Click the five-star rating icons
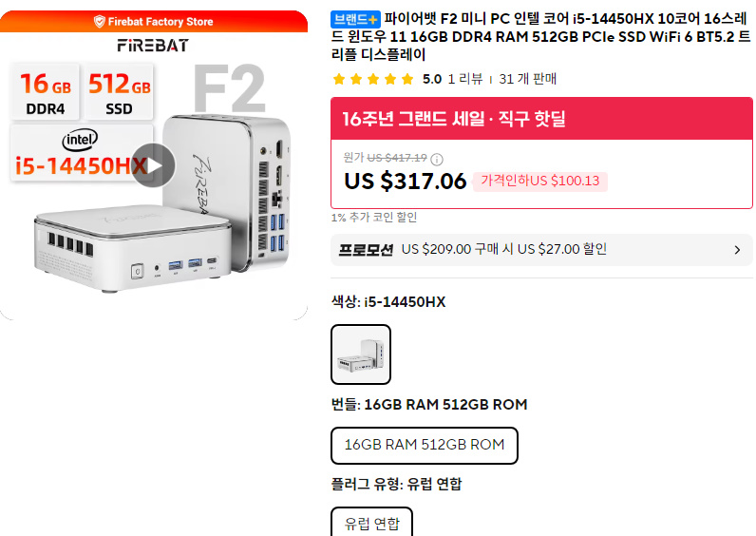Image resolution: width=756 pixels, height=536 pixels. click(373, 79)
